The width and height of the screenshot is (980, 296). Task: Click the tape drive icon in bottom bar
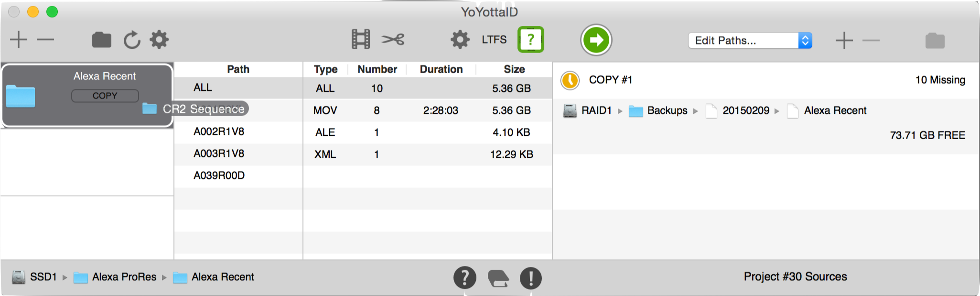498,278
